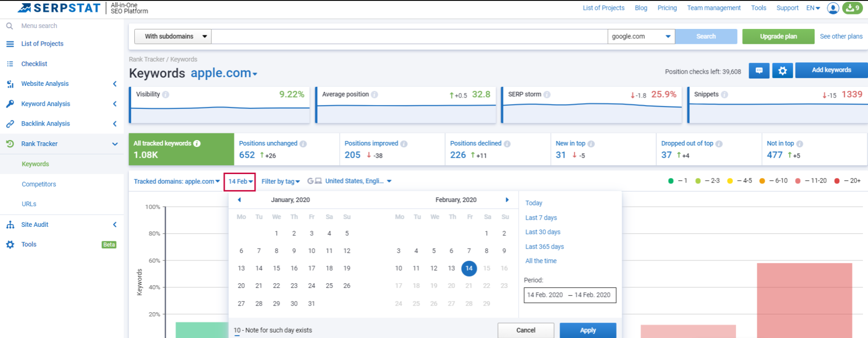The width and height of the screenshot is (868, 338).
Task: Open the chat message button
Action: 759,70
